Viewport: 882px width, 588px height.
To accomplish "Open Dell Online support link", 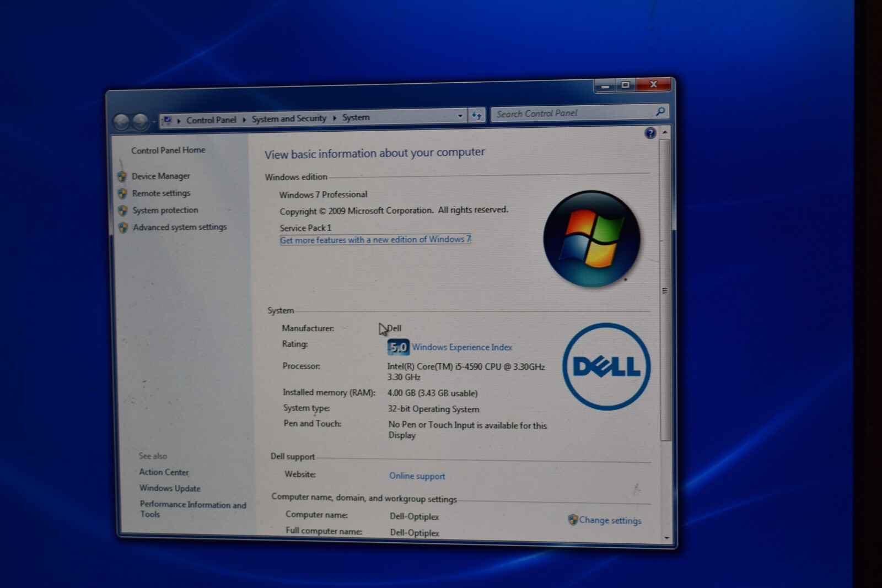I will (417, 476).
